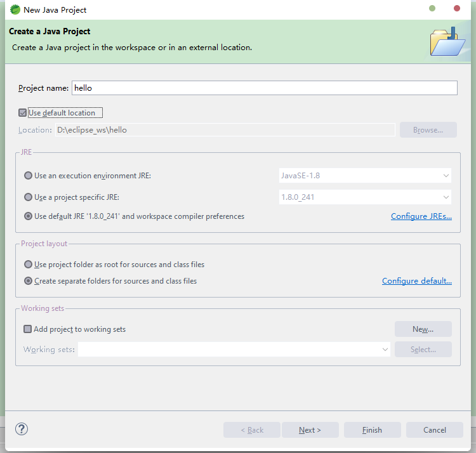Click the green dot window button
The height and width of the screenshot is (453, 476).
pos(432,8)
